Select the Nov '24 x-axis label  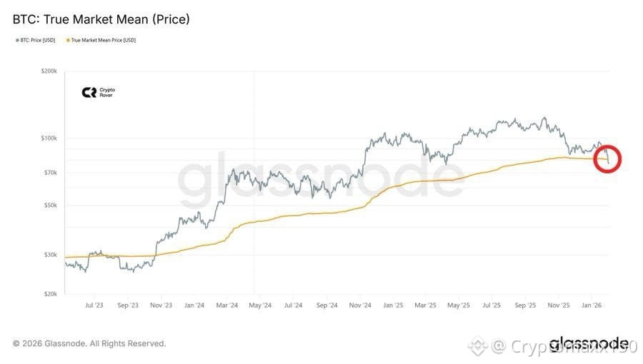click(x=360, y=305)
